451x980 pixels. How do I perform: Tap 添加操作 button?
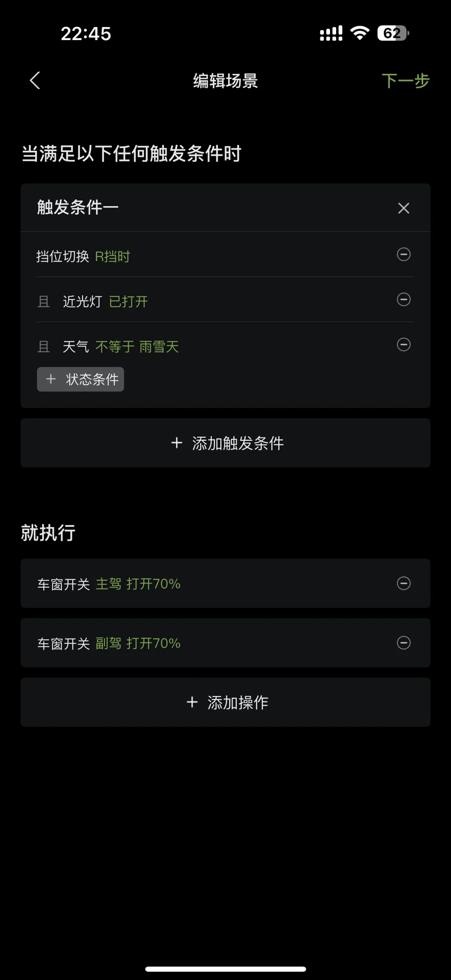click(x=225, y=702)
